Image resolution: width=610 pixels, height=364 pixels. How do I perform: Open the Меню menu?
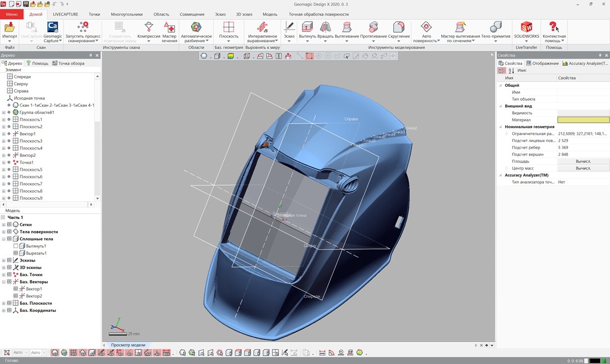coord(11,14)
